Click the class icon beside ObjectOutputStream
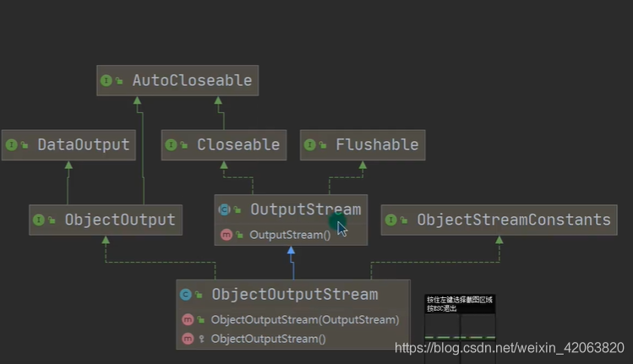This screenshot has height=364, width=633. tap(186, 295)
